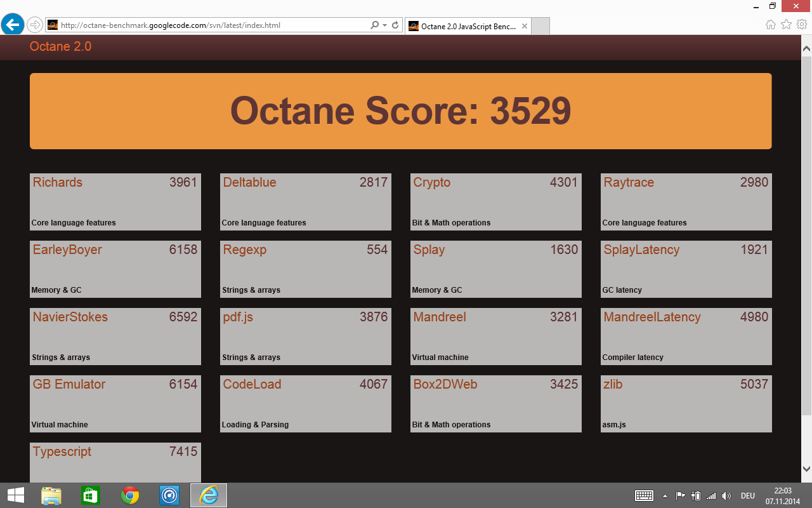Click 'Compiler latency' label under MandreelLatency
Viewport: 812px width, 508px height.
tap(633, 358)
